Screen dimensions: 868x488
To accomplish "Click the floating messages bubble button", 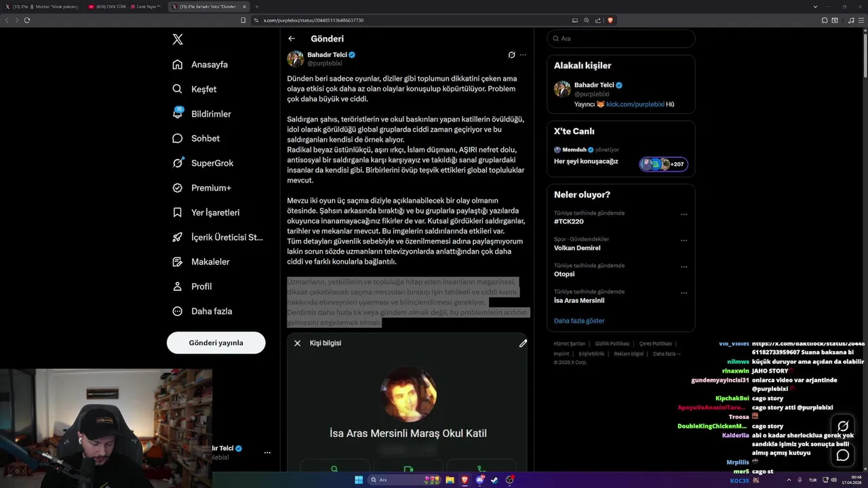I will 843,455.
